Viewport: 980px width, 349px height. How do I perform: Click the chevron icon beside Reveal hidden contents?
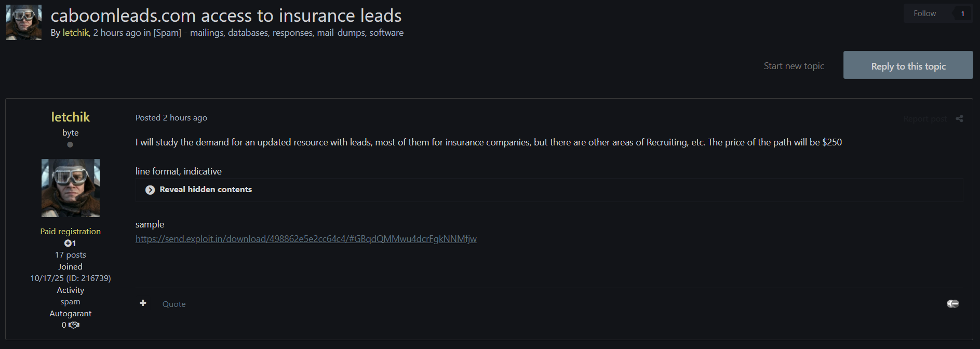pos(150,190)
